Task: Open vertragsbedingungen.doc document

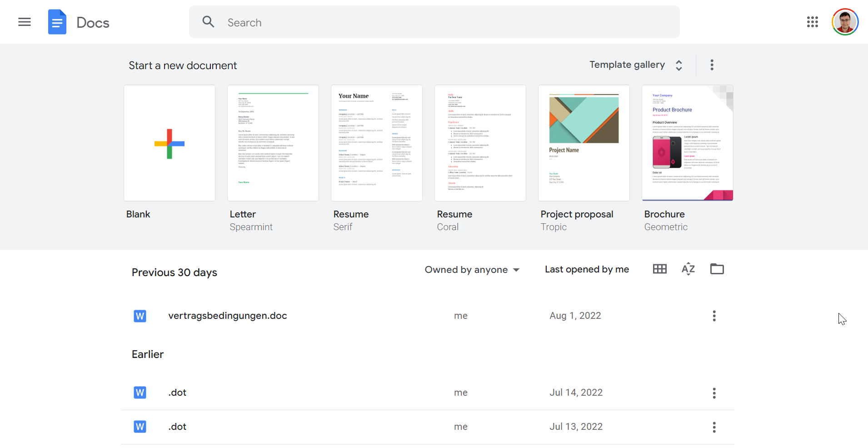Action: pyautogui.click(x=227, y=316)
